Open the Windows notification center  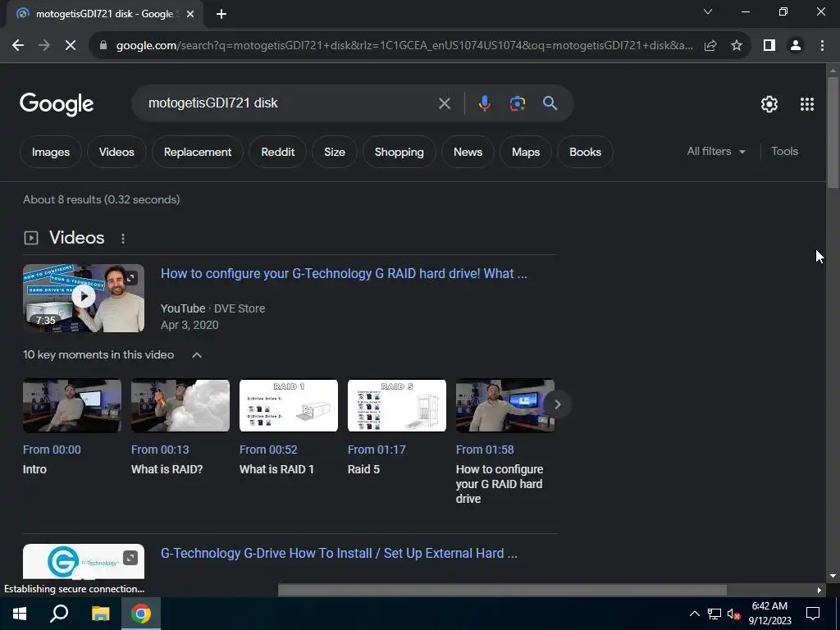813,614
